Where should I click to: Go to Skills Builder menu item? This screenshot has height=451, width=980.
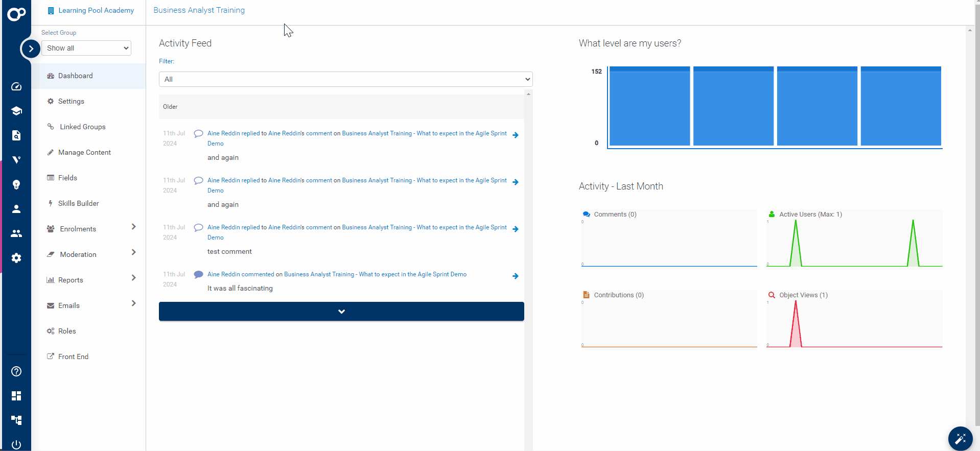[78, 203]
